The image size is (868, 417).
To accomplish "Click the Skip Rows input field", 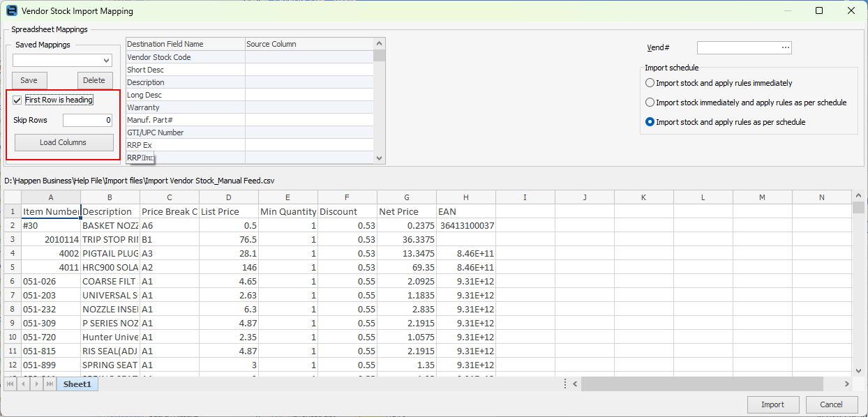I will coord(87,120).
